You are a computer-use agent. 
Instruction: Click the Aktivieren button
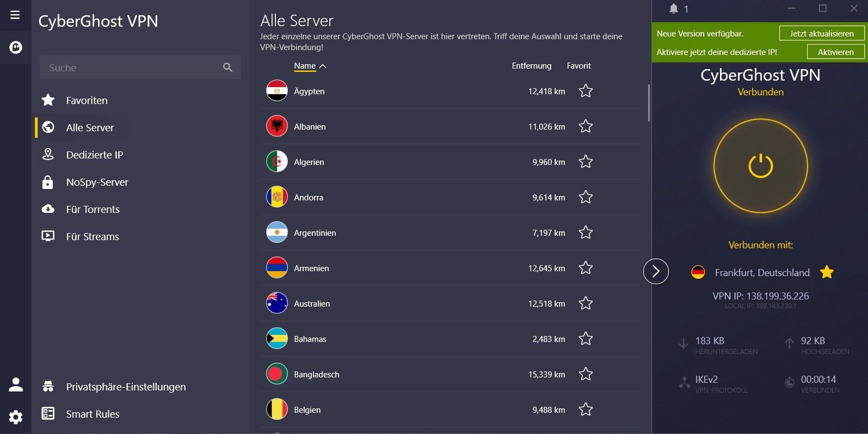(835, 52)
